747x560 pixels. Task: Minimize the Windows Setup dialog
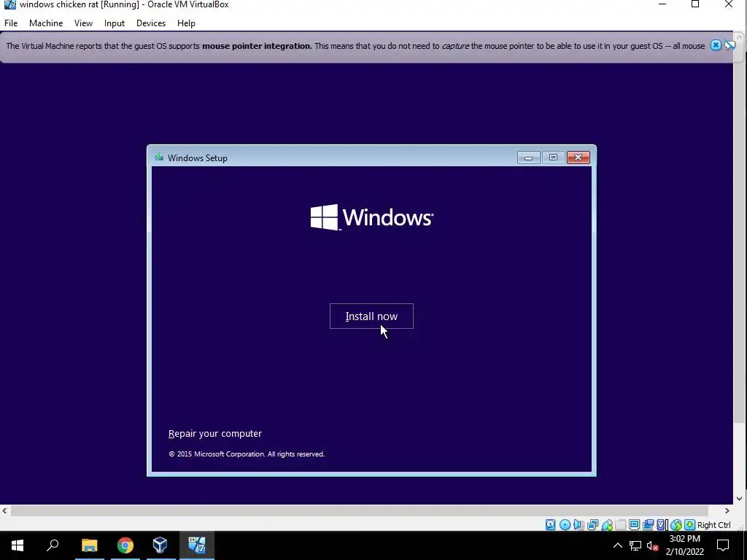528,157
